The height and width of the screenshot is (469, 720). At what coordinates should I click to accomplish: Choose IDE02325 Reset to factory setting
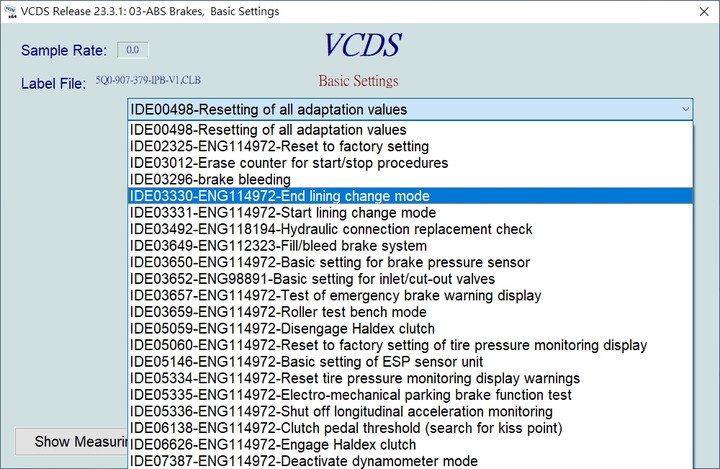click(410, 147)
